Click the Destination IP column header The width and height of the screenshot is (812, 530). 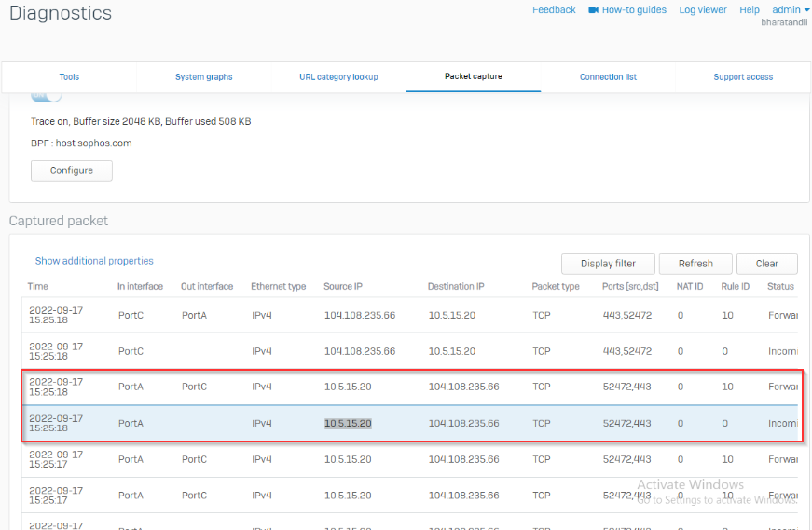pyautogui.click(x=456, y=286)
